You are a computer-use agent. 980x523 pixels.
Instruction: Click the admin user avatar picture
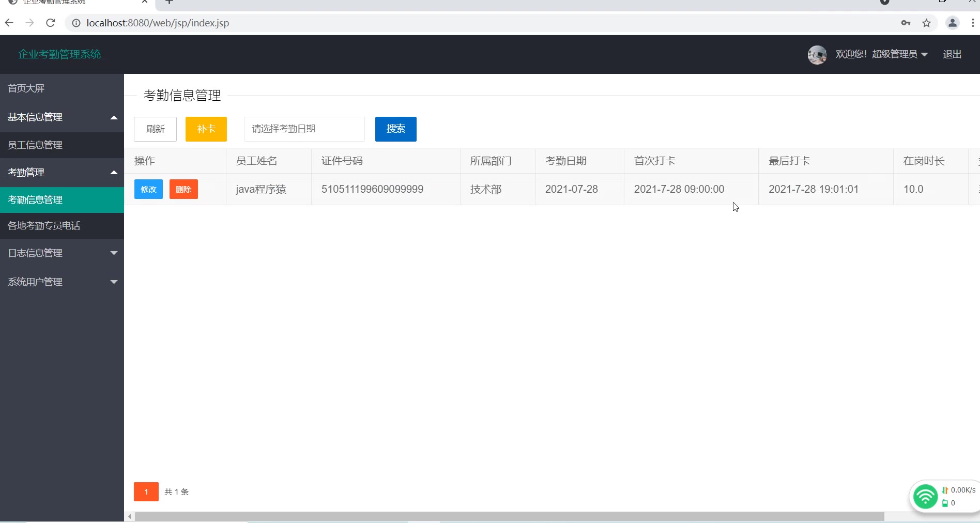[x=817, y=54]
